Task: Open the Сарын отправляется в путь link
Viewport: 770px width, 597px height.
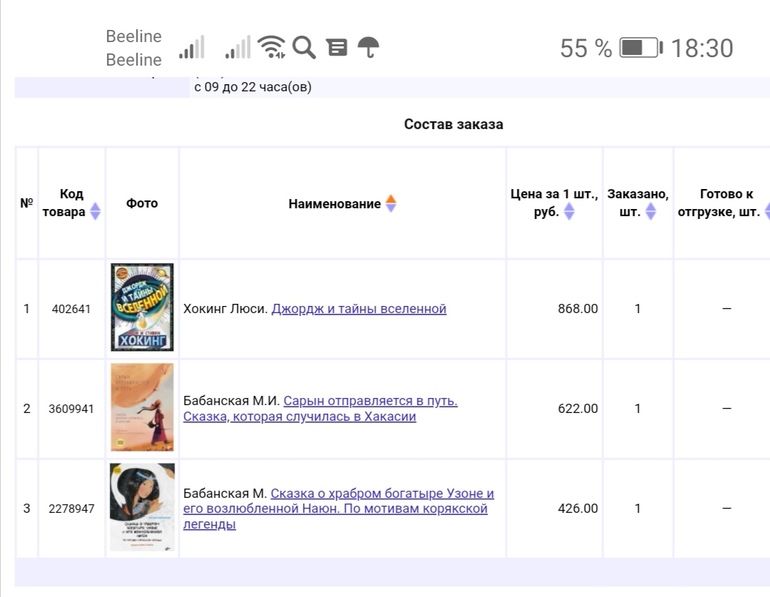Action: [370, 401]
